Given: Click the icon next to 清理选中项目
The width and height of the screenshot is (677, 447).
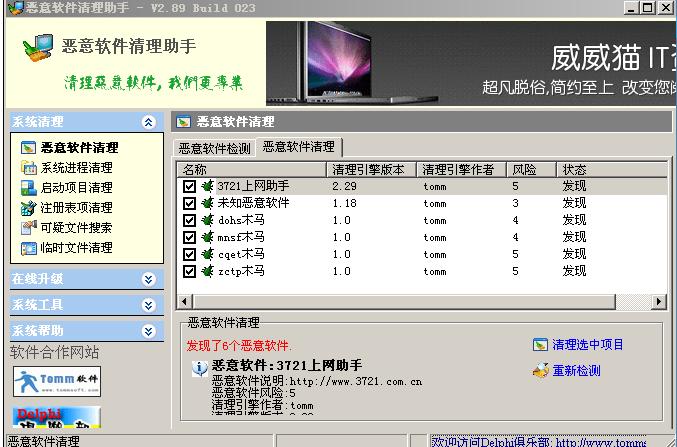Looking at the screenshot, I should pos(540,345).
